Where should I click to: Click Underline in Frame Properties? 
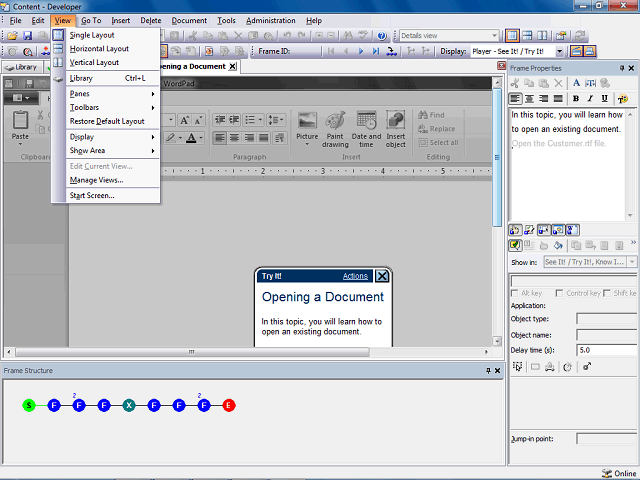(604, 98)
